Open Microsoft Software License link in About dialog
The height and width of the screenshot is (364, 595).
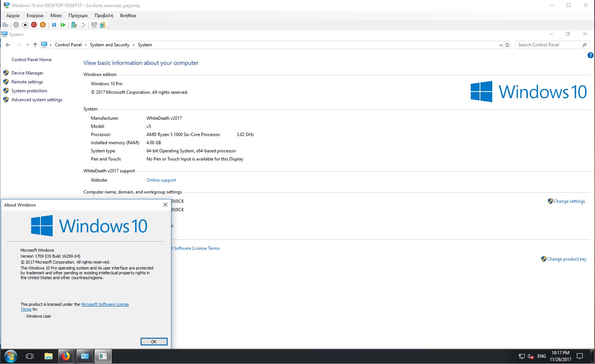point(105,304)
